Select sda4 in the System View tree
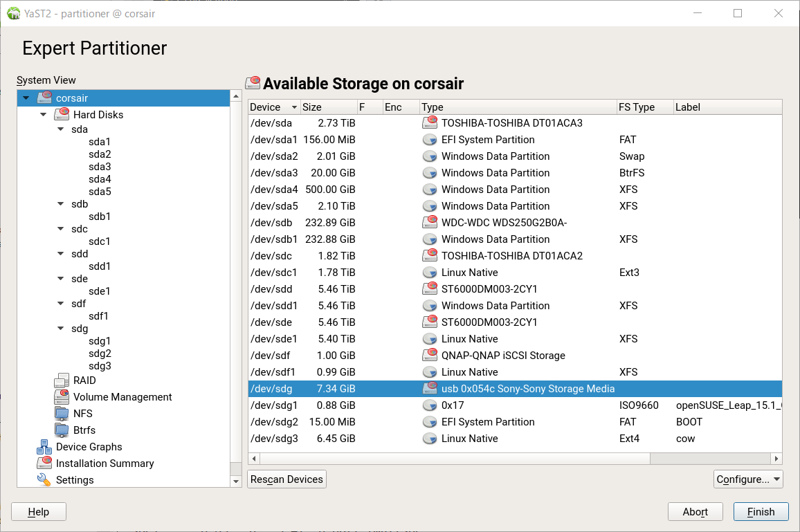The width and height of the screenshot is (800, 532). click(x=100, y=179)
